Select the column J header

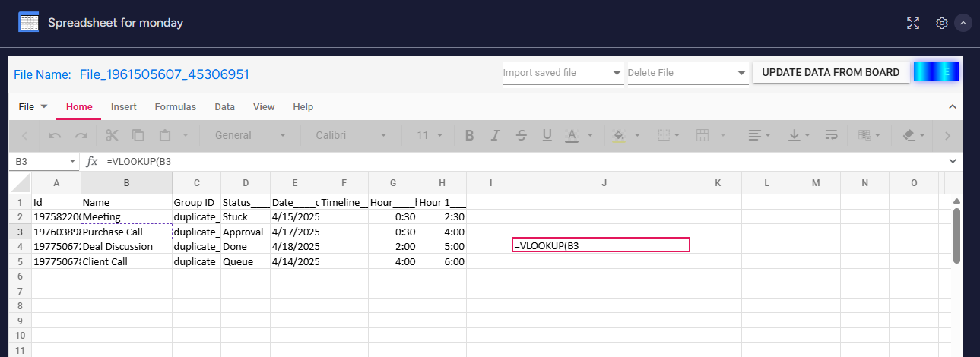click(x=604, y=182)
